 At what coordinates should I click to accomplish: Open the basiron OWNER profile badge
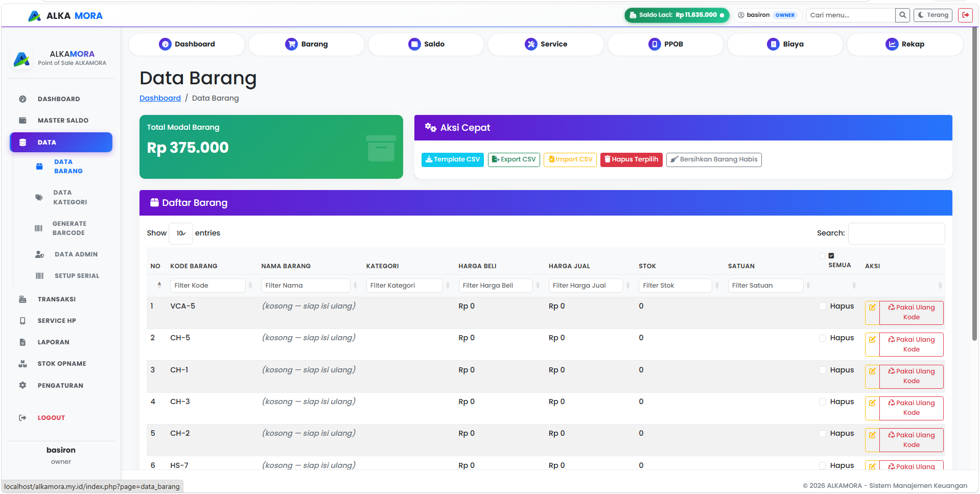pos(766,15)
